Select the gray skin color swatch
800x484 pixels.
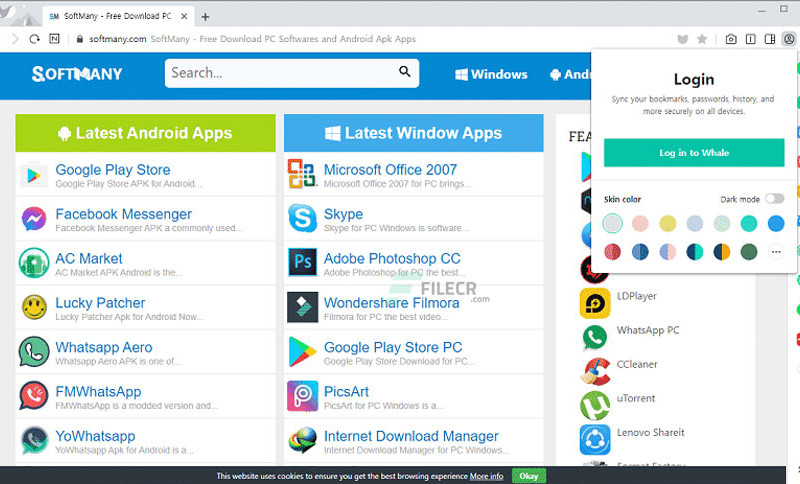612,223
